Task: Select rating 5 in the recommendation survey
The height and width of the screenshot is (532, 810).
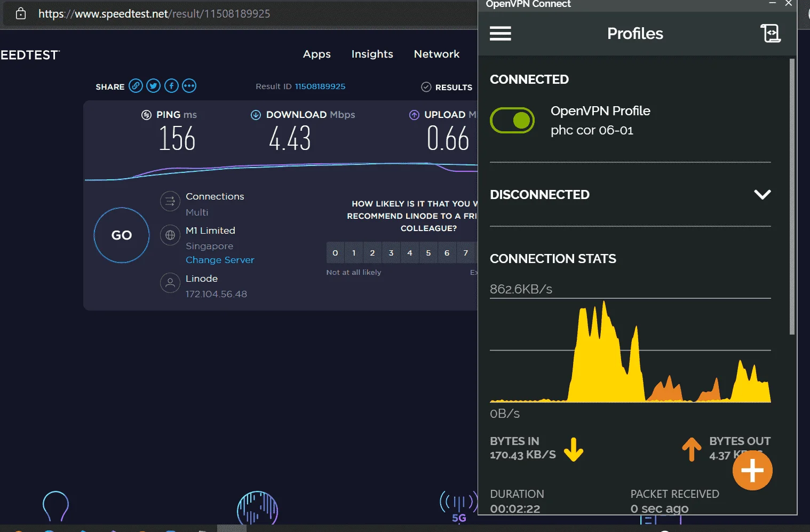Action: click(428, 253)
